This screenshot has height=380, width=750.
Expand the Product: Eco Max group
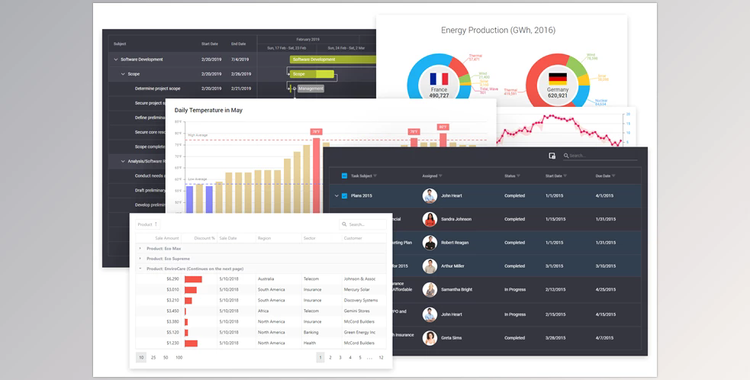coord(140,248)
